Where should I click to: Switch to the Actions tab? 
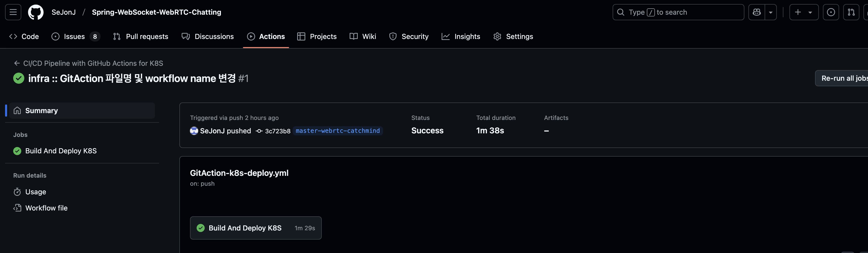click(266, 36)
